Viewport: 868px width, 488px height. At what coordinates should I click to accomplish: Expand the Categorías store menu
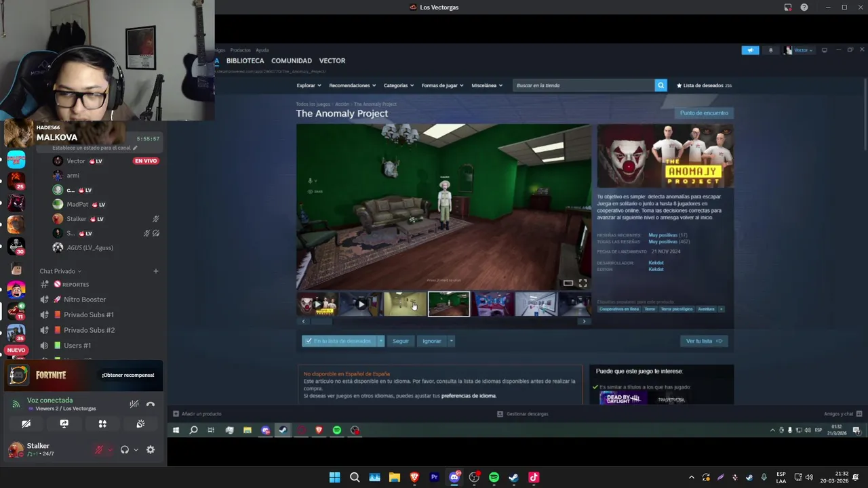tap(399, 85)
